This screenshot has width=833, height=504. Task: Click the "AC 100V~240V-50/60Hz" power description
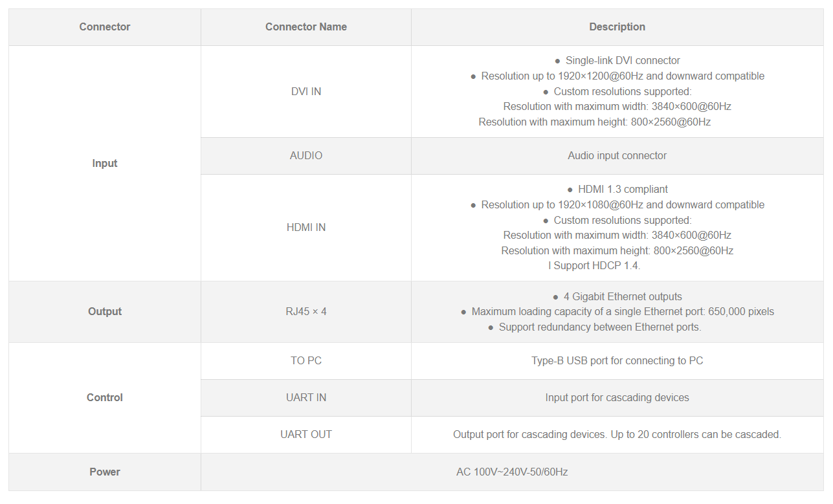click(x=512, y=472)
